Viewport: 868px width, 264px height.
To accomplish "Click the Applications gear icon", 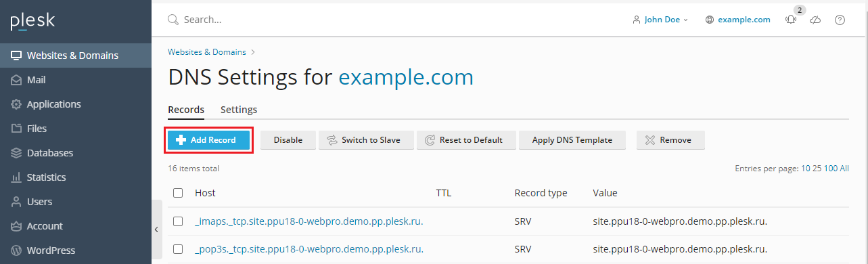I will (x=16, y=104).
